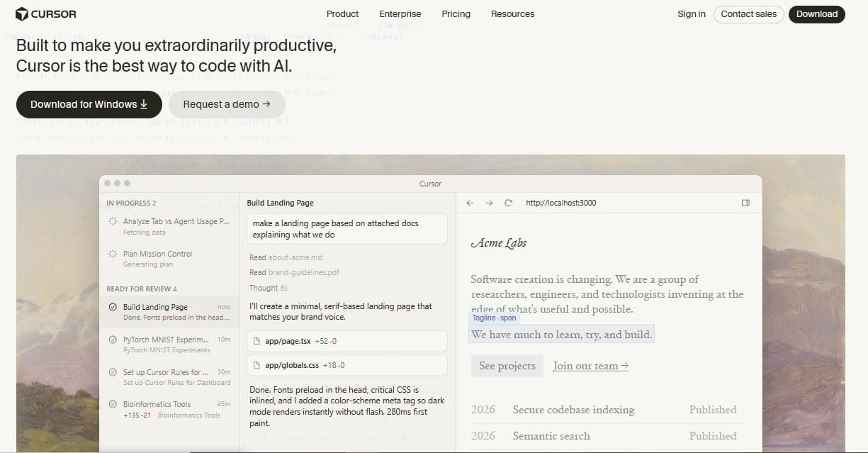868x453 pixels.
Task: Open the Enterprise menu item
Action: click(400, 14)
